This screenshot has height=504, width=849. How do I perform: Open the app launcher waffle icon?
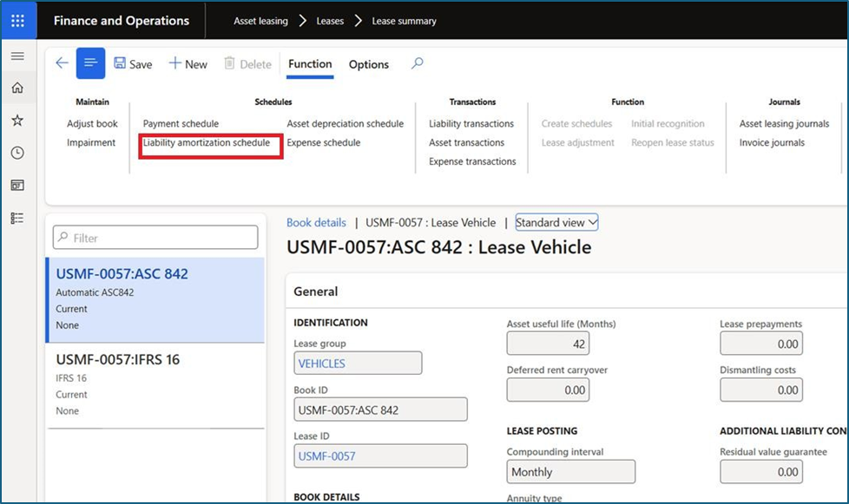pos(18,21)
